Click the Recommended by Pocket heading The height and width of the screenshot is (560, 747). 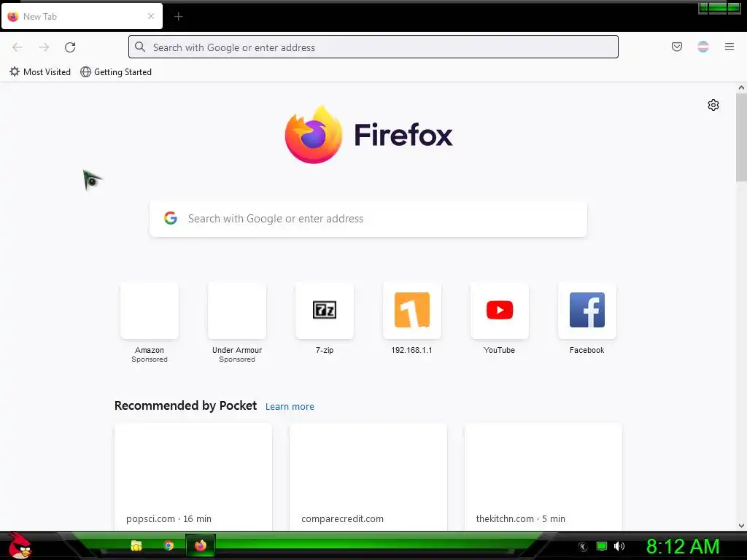[185, 405]
